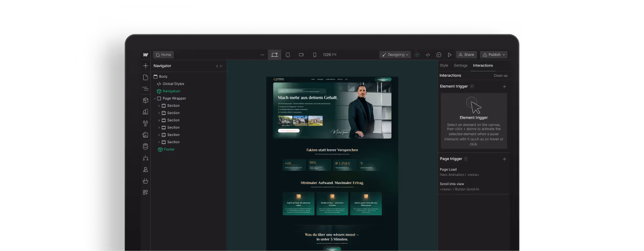This screenshot has width=644, height=251.
Task: Switch to the mobile landscape breakpoint icon
Action: 301,55
